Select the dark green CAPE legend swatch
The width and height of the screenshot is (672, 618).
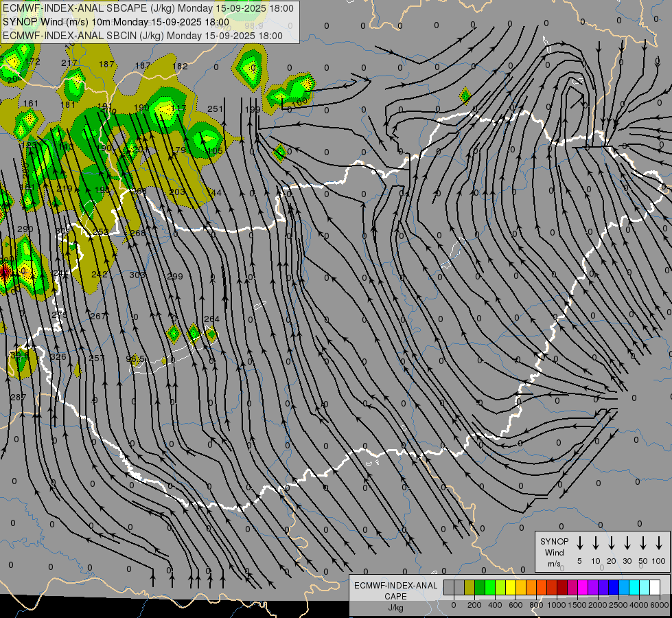click(480, 588)
